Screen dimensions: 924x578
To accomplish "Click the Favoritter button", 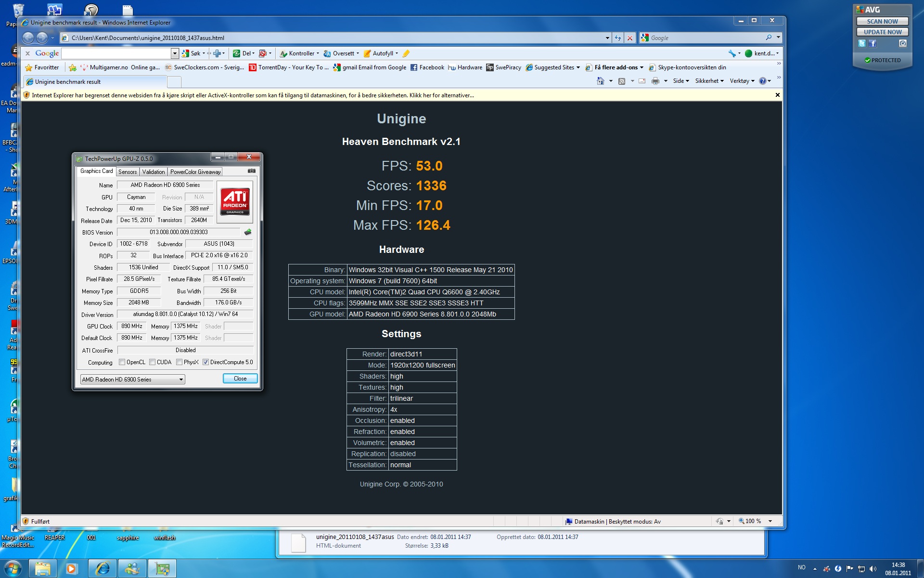I will [42, 67].
